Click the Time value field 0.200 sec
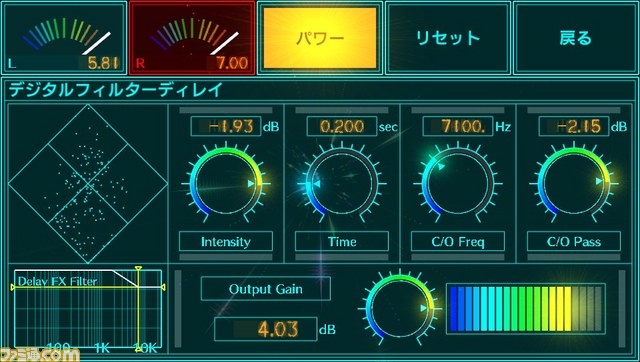 342,127
